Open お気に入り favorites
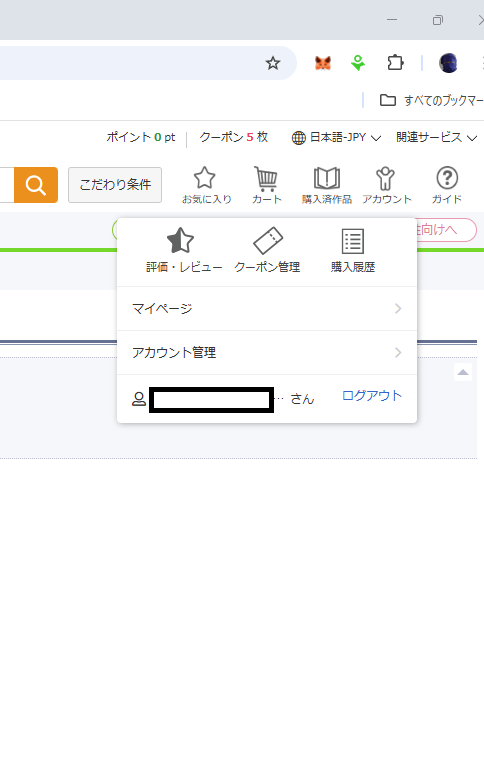The image size is (484, 774). point(206,185)
